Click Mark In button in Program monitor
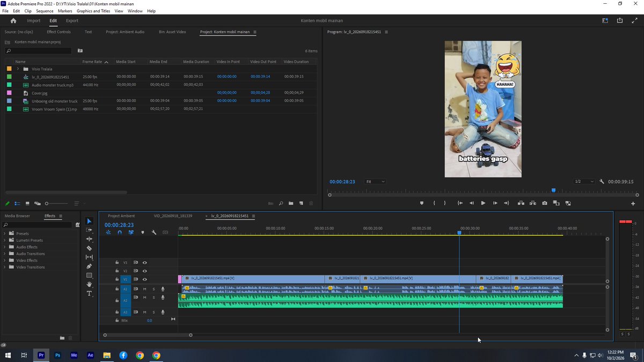The width and height of the screenshot is (644, 362). coord(434,203)
